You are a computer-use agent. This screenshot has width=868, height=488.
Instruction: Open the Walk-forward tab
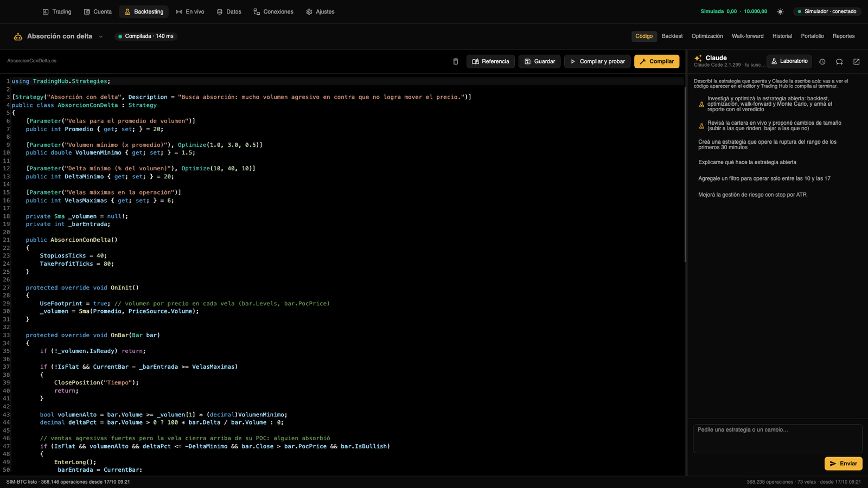[747, 36]
